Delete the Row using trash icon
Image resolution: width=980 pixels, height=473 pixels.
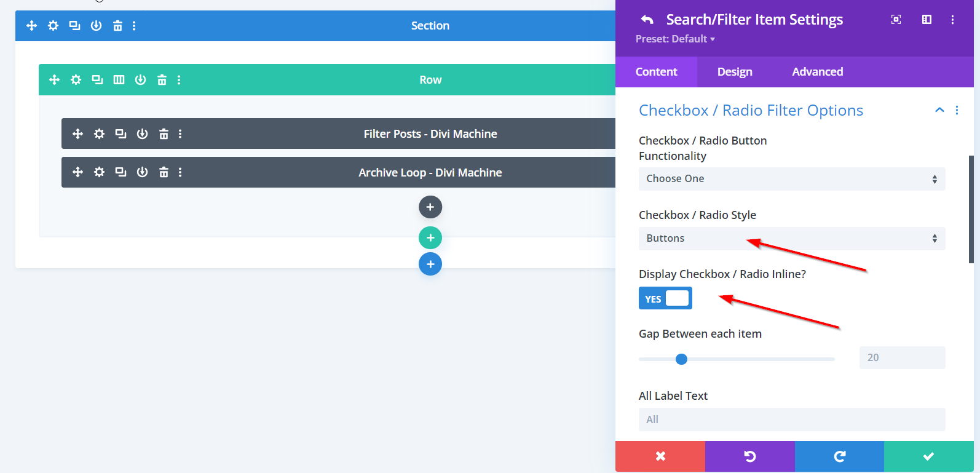pyautogui.click(x=162, y=80)
